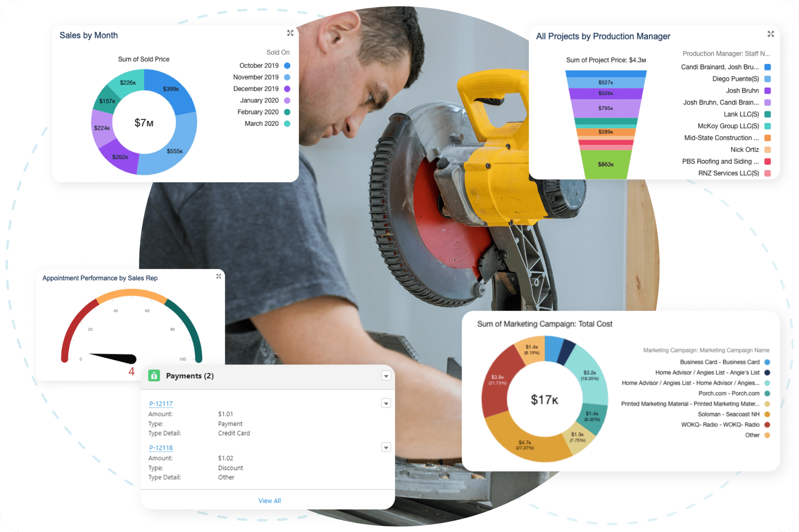
Task: Click the green Payments list icon
Action: (154, 375)
